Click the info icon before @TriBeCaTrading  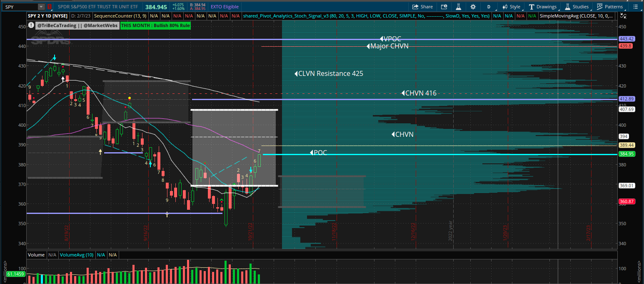click(31, 25)
